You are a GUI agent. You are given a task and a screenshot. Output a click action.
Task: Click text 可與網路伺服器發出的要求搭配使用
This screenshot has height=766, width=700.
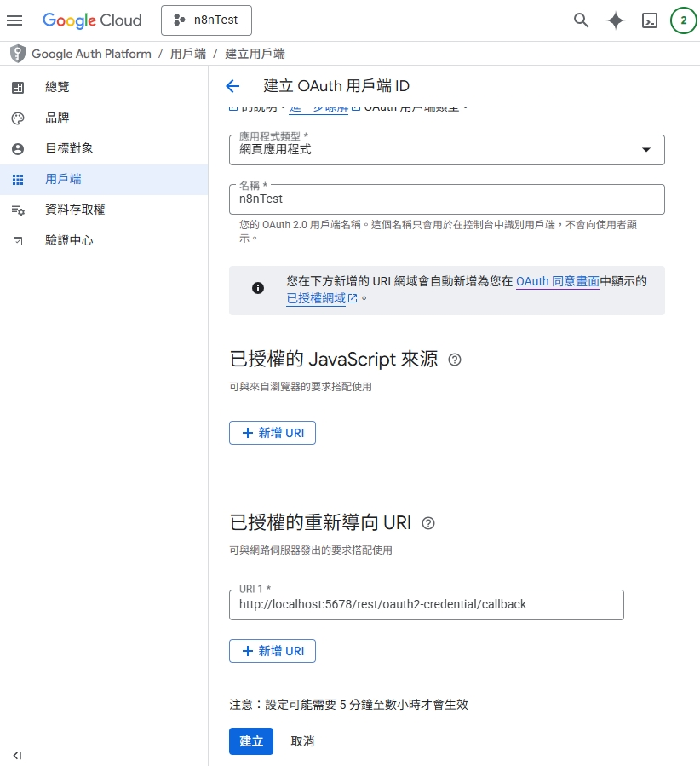(311, 550)
